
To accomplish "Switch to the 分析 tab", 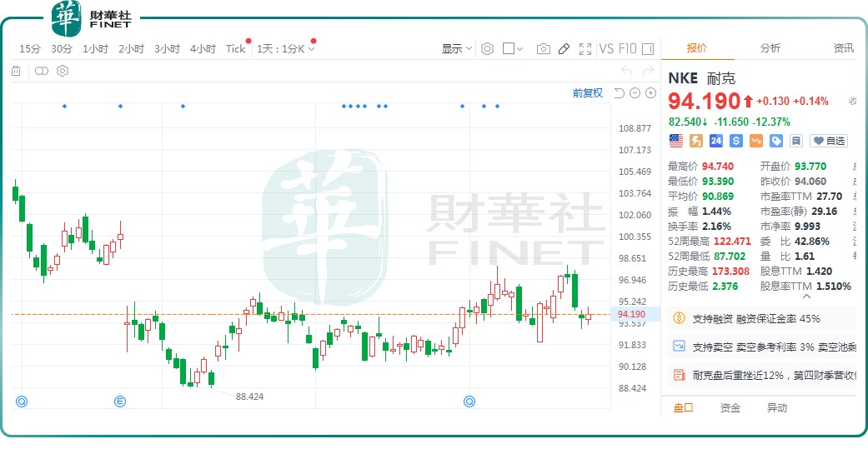I will (x=770, y=48).
